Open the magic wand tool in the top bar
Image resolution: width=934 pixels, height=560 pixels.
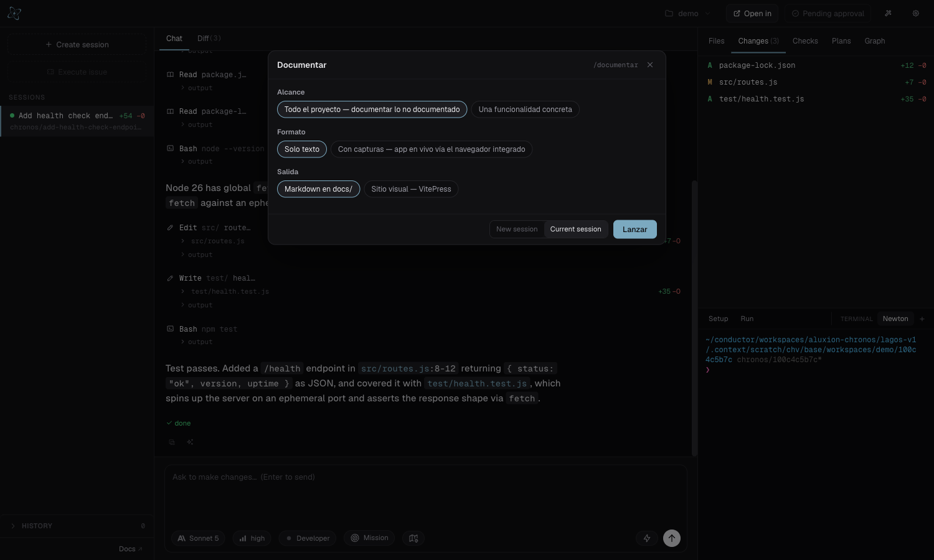pyautogui.click(x=888, y=13)
